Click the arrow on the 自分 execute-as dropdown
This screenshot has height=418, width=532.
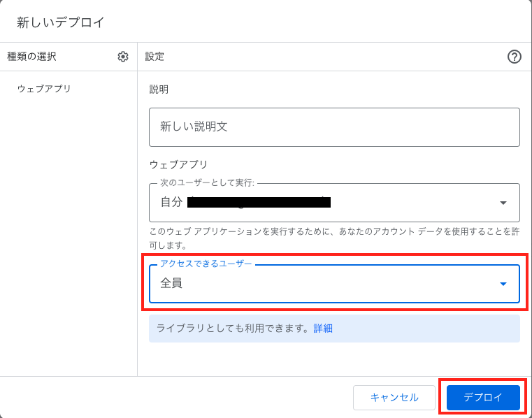[x=503, y=203]
